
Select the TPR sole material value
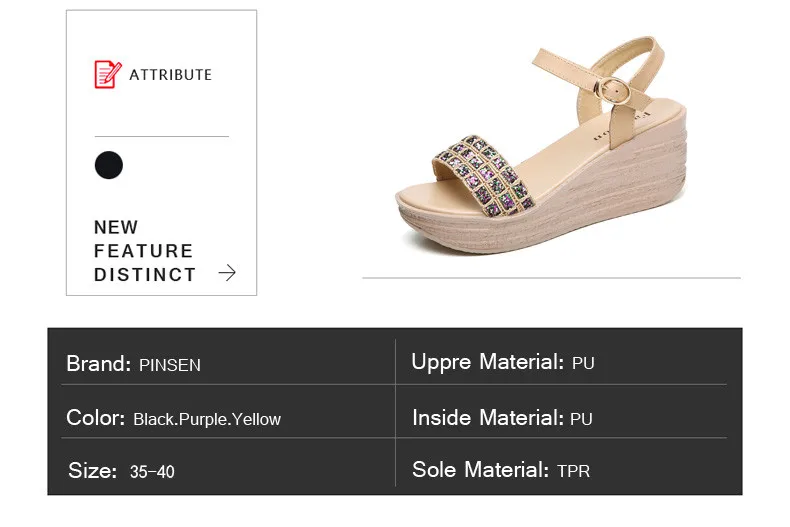[x=574, y=470]
